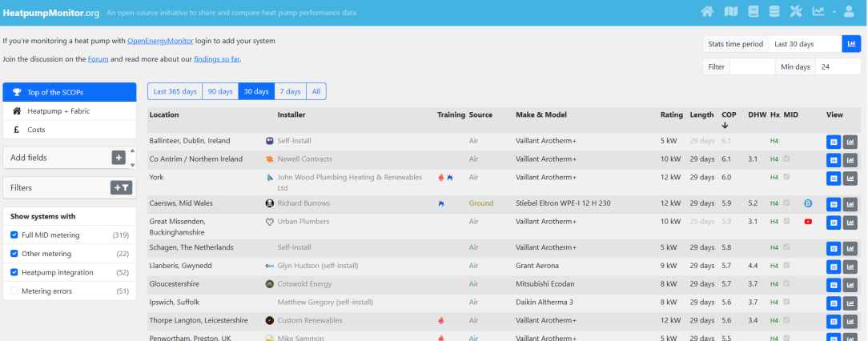Select Costs menu item
The width and height of the screenshot is (868, 341).
point(70,130)
